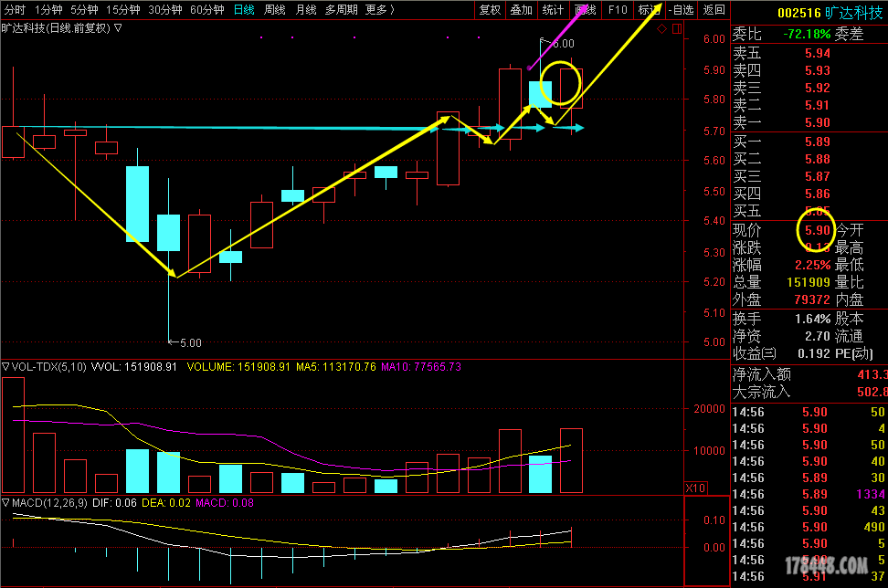The height and width of the screenshot is (588, 888).
Task: Click the 委比 value -72.18%
Action: [807, 34]
